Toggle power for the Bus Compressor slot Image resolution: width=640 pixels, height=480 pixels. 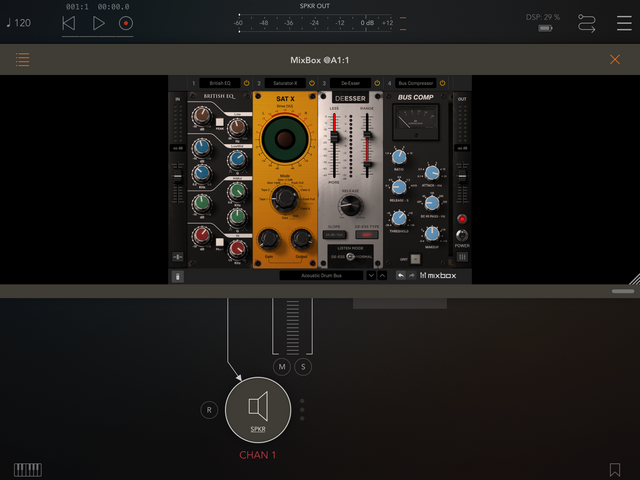[442, 83]
